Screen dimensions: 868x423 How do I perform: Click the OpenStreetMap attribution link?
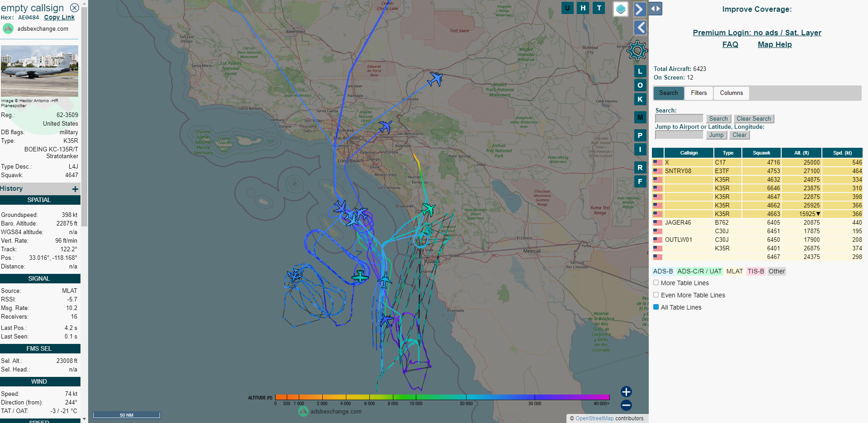594,418
